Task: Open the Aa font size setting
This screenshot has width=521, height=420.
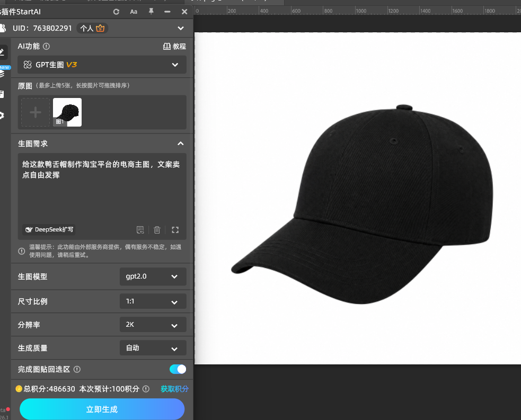Action: (134, 12)
